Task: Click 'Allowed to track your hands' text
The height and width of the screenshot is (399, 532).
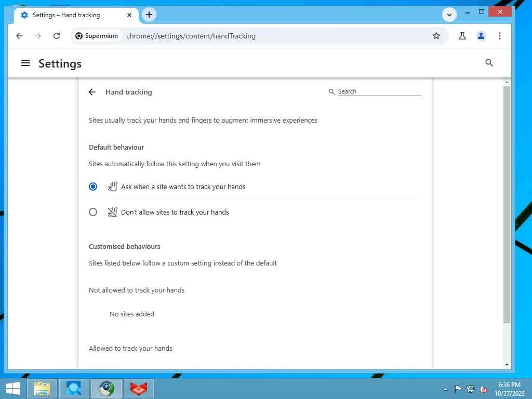Action: pos(130,349)
